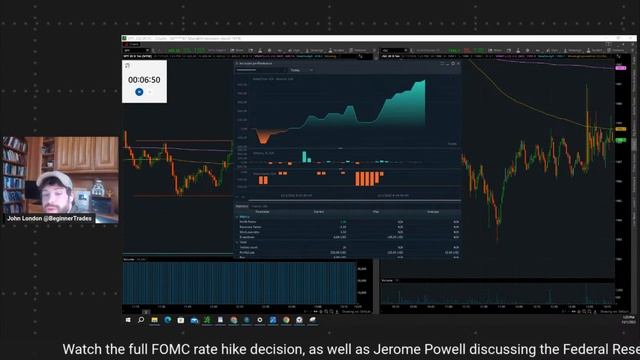
Task: Click the horizontal scrollbar under performance chart
Action: click(x=354, y=200)
